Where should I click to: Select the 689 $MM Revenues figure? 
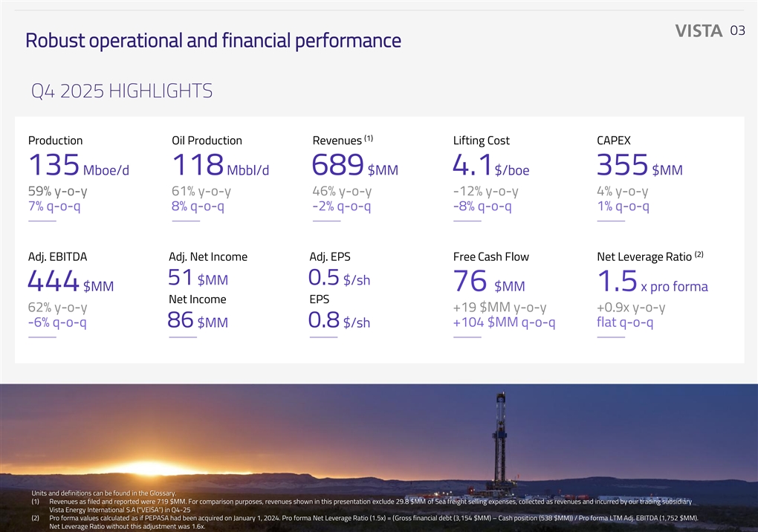point(354,165)
